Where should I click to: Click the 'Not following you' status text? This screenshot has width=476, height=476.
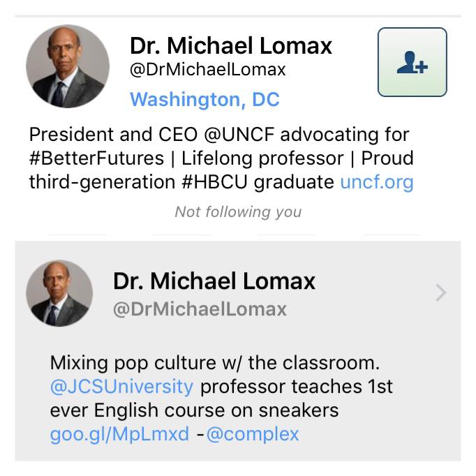[x=238, y=212]
